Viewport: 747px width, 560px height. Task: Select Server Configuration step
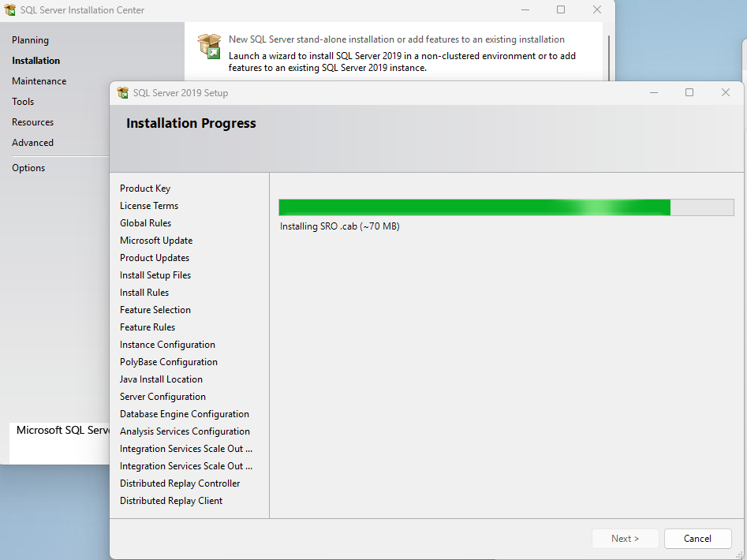[163, 397]
